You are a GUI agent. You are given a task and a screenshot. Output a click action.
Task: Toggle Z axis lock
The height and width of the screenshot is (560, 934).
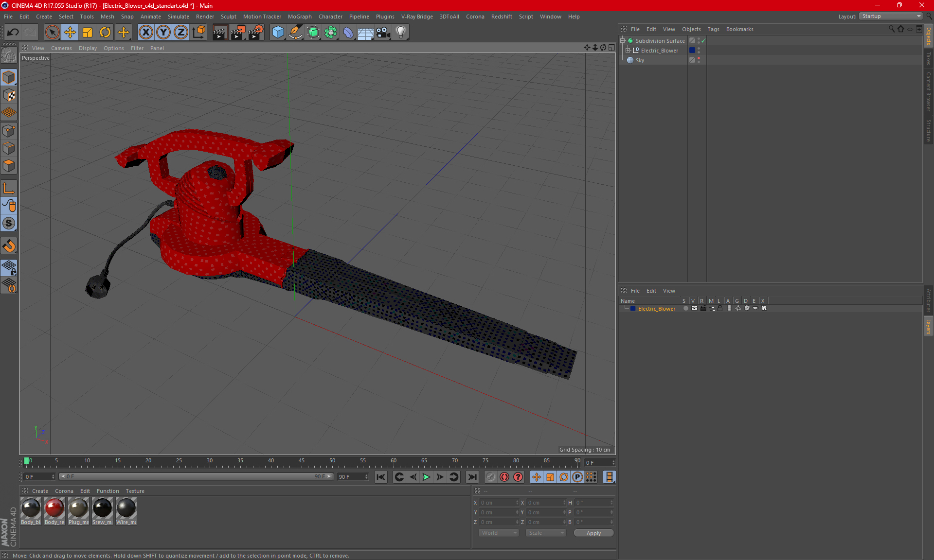(x=181, y=32)
